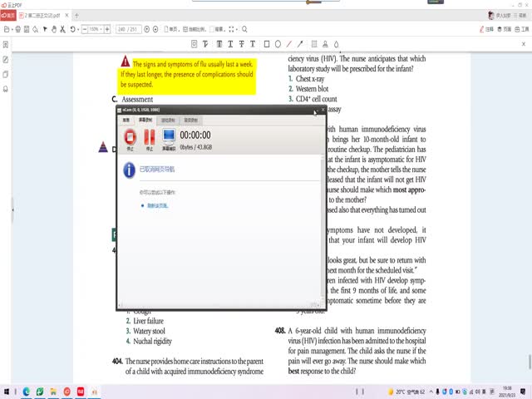Switch to the oCam audio recording tab
Viewport: 532px width, 399px height.
coord(190,120)
